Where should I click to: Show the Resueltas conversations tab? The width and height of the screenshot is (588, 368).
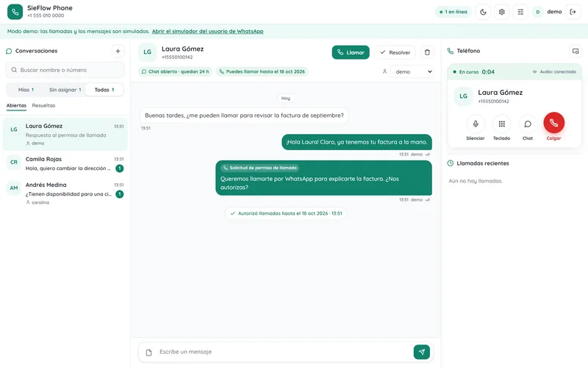43,105
